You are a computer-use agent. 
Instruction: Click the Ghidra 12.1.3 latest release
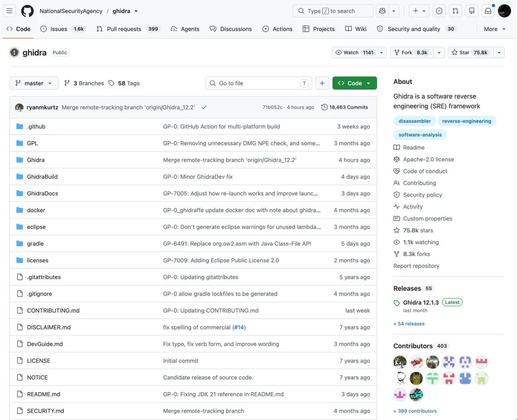[x=421, y=303]
